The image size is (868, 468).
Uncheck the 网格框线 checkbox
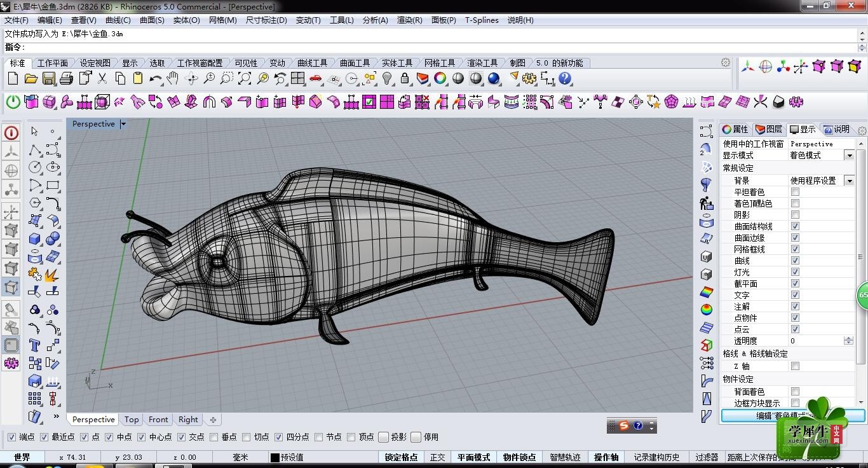795,249
